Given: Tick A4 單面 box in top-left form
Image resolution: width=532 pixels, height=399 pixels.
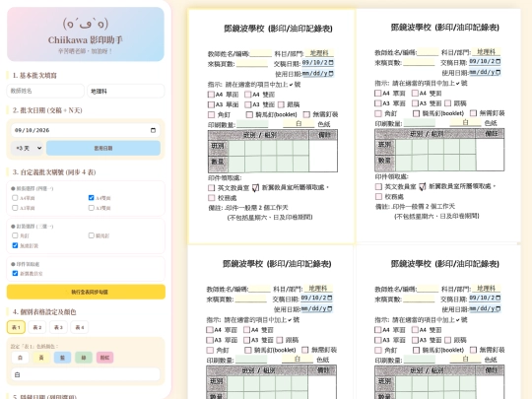Looking at the screenshot, I should coord(211,95).
